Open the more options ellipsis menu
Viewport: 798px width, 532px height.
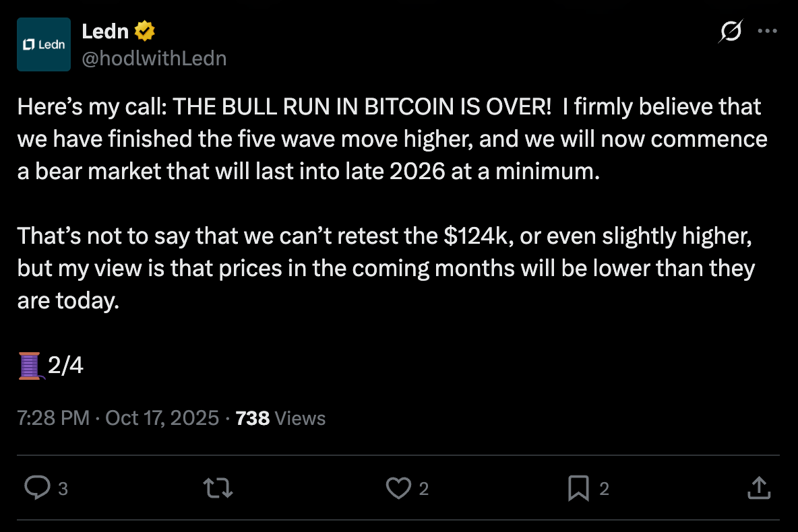(768, 30)
